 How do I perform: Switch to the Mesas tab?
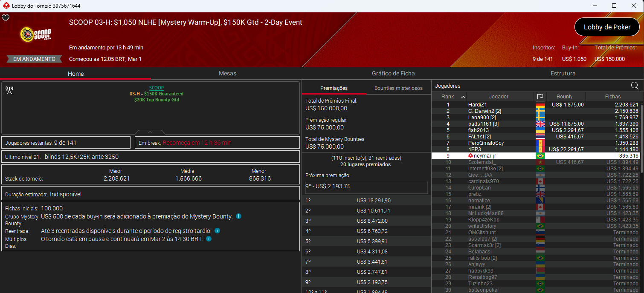tap(227, 73)
